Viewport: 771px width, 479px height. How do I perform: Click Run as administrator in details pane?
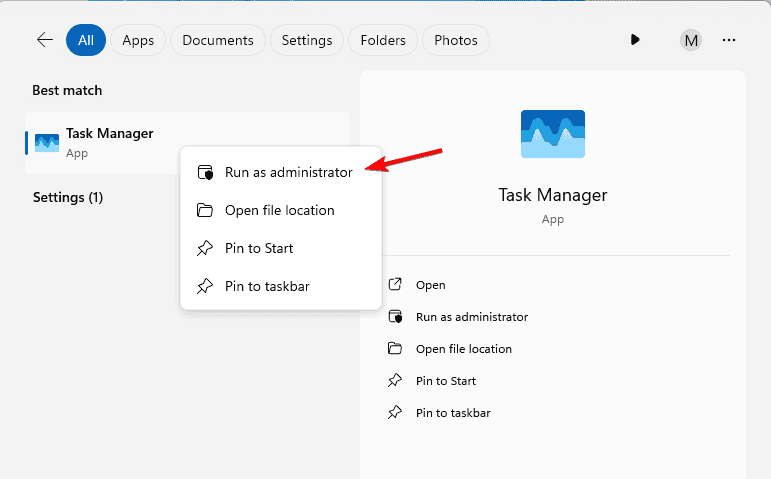[472, 317]
